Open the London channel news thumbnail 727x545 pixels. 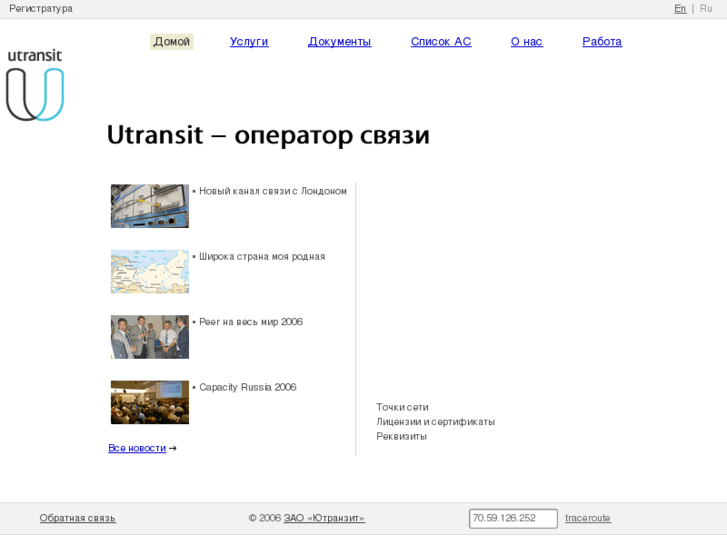tap(150, 206)
